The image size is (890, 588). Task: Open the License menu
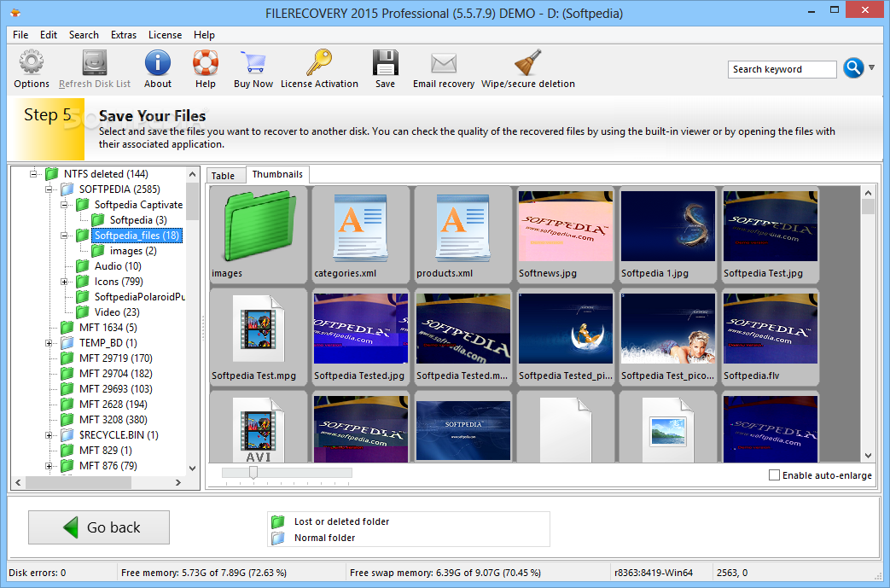[x=166, y=35]
